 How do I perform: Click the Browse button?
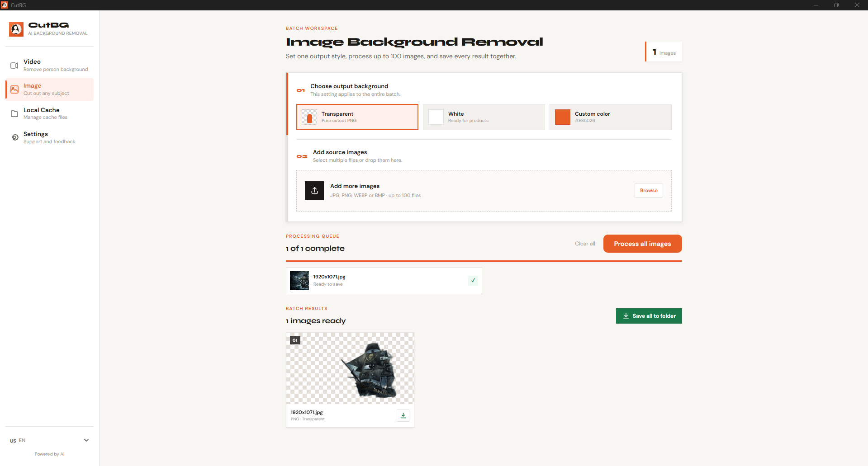pos(649,191)
